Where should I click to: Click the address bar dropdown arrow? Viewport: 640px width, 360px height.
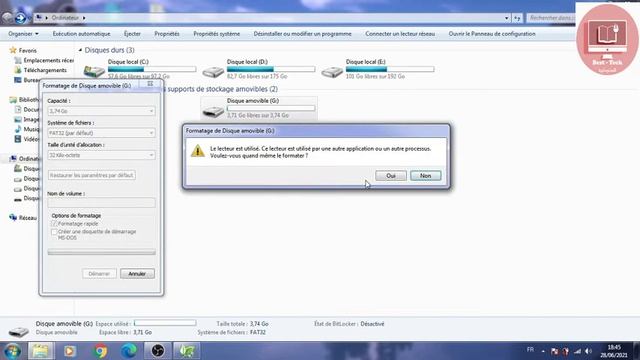point(506,18)
